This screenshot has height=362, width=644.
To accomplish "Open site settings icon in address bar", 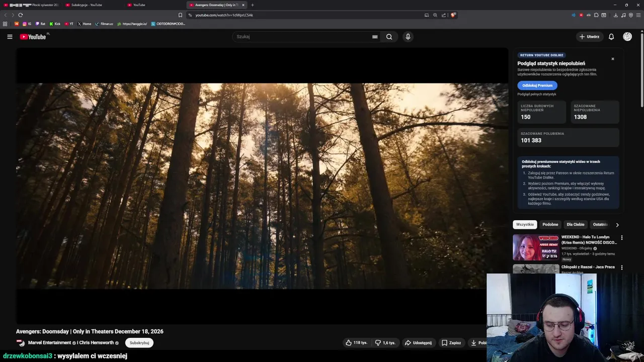I will point(190,15).
